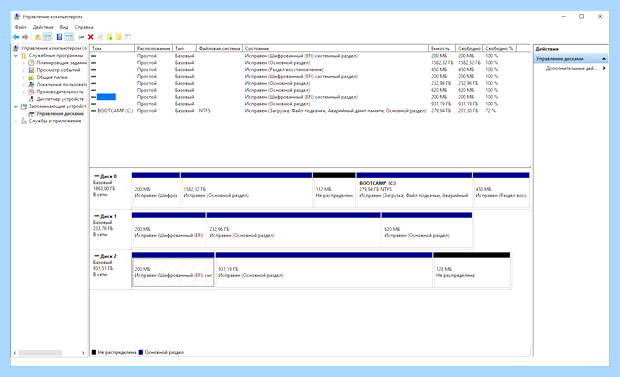Click the Запоминающие устройства icon
The image size is (620, 377).
tap(24, 106)
